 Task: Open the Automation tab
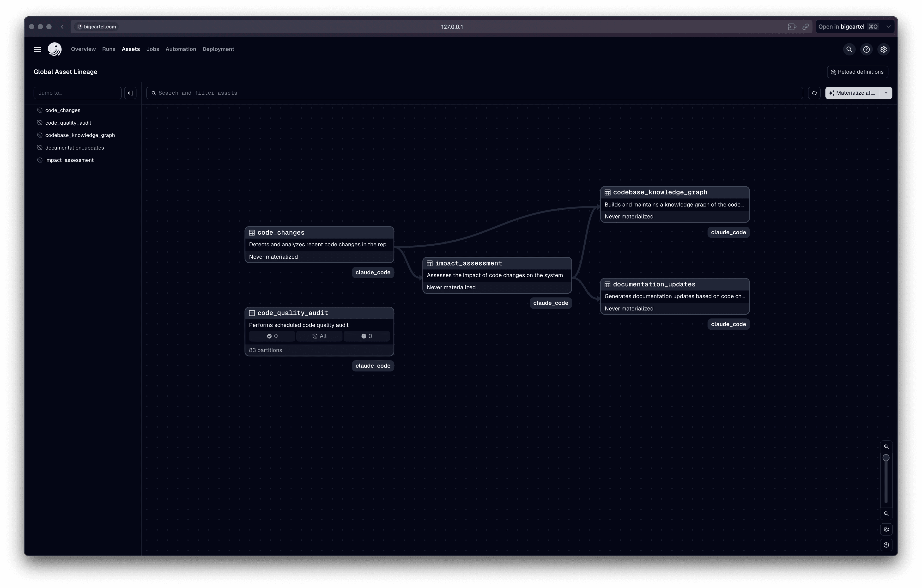pos(181,49)
